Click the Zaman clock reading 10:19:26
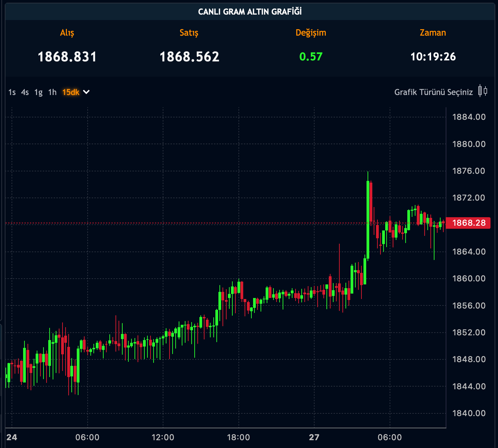 coord(433,57)
